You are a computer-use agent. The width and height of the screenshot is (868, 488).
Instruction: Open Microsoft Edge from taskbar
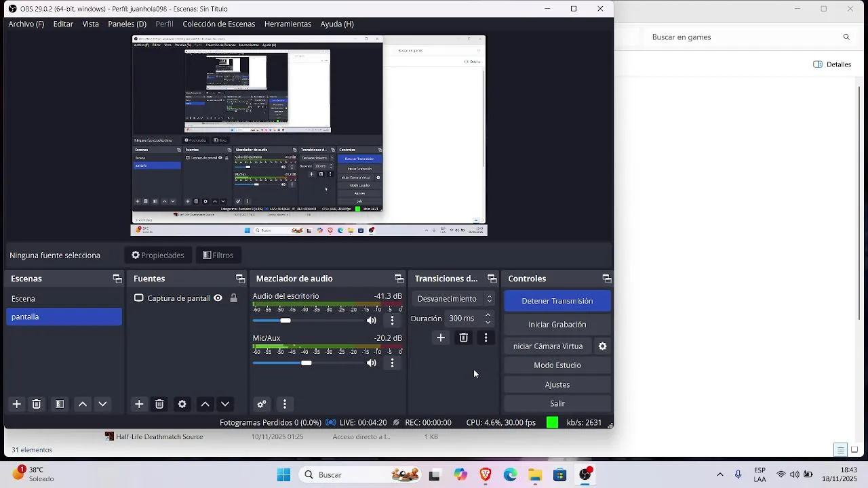[510, 475]
